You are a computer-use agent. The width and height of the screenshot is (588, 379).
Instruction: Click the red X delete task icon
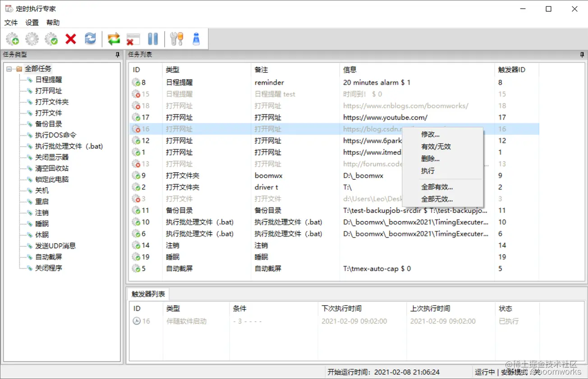71,39
